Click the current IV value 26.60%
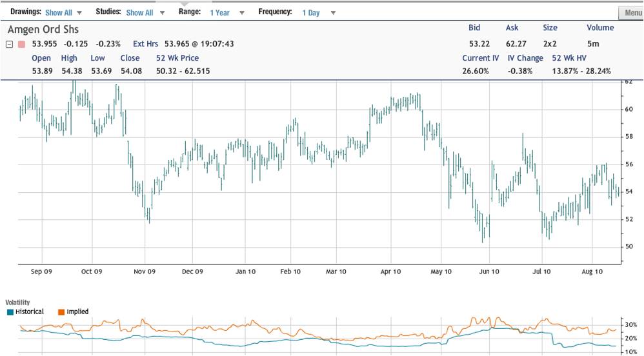644x356 pixels. point(476,71)
